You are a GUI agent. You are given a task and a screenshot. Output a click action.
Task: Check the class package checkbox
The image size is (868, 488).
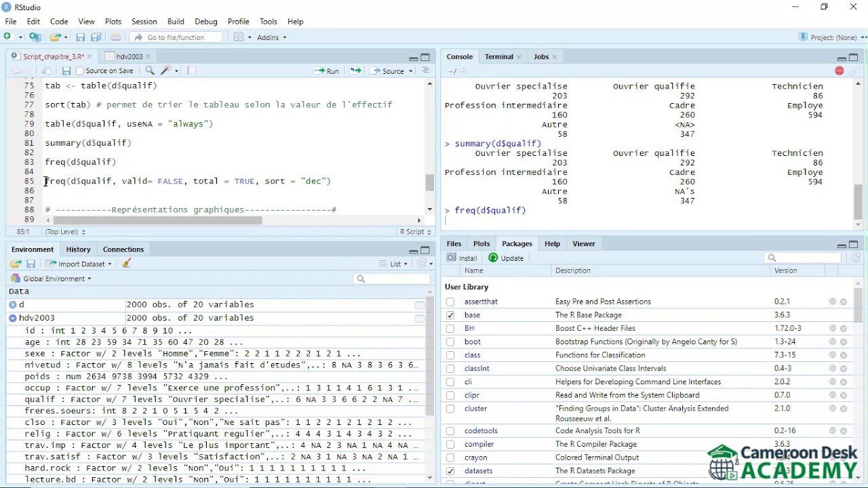coord(450,355)
